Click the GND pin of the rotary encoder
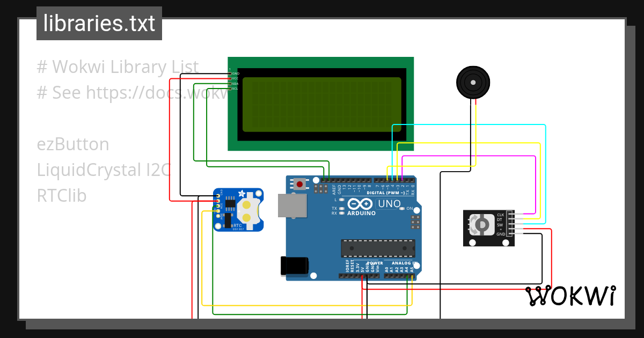644x338 pixels. [x=510, y=233]
